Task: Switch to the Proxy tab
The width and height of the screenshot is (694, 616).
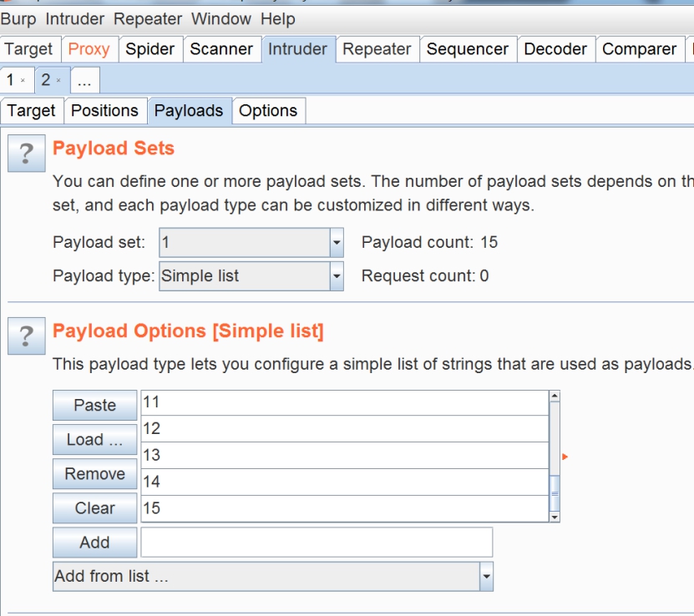Action: [x=89, y=49]
